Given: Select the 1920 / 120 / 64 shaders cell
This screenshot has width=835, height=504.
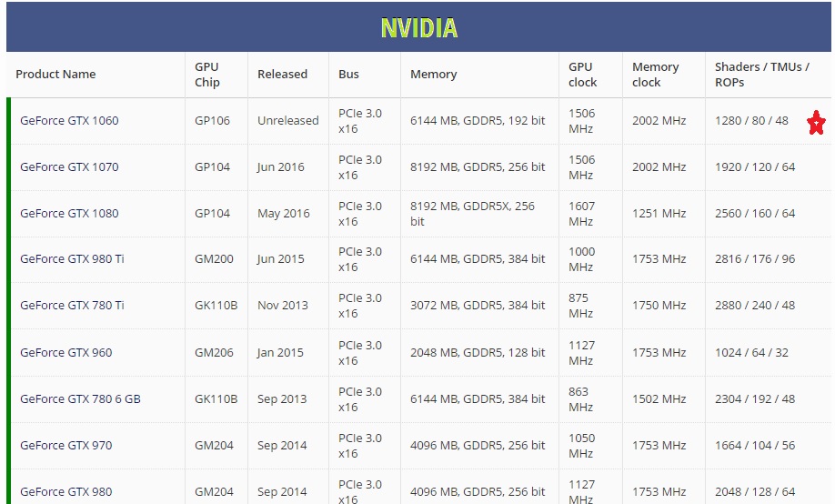Looking at the screenshot, I should (755, 166).
